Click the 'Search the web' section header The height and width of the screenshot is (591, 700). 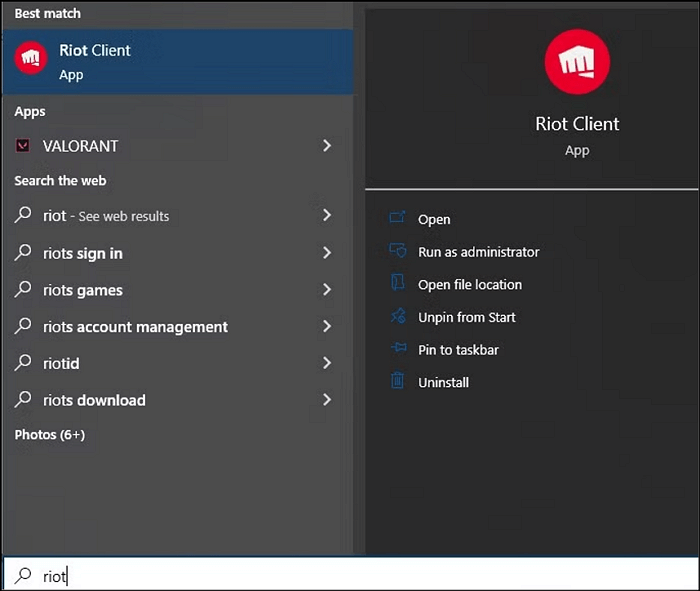click(60, 180)
